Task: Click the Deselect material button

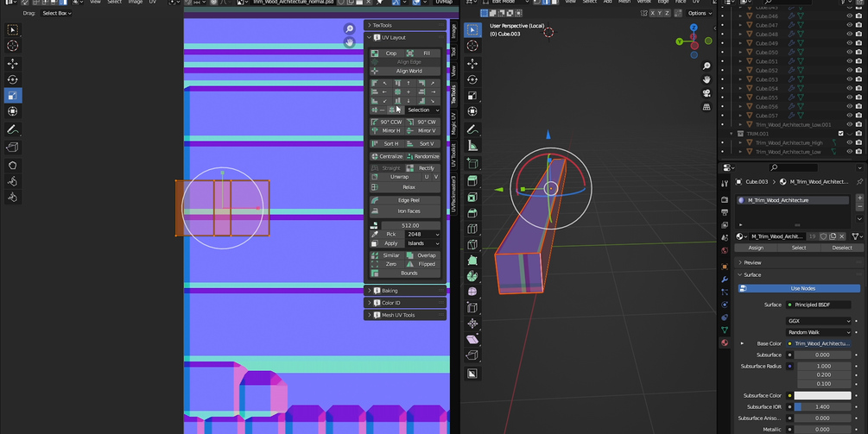Action: (x=842, y=248)
